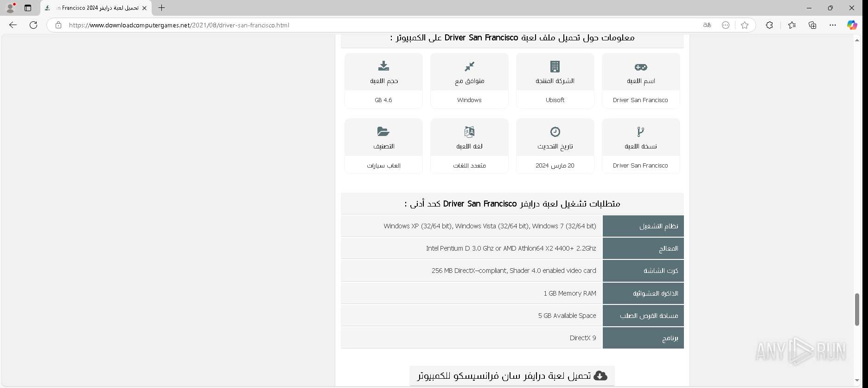Click the 'DirectX 9' cell
The width and height of the screenshot is (868, 388).
472,338
